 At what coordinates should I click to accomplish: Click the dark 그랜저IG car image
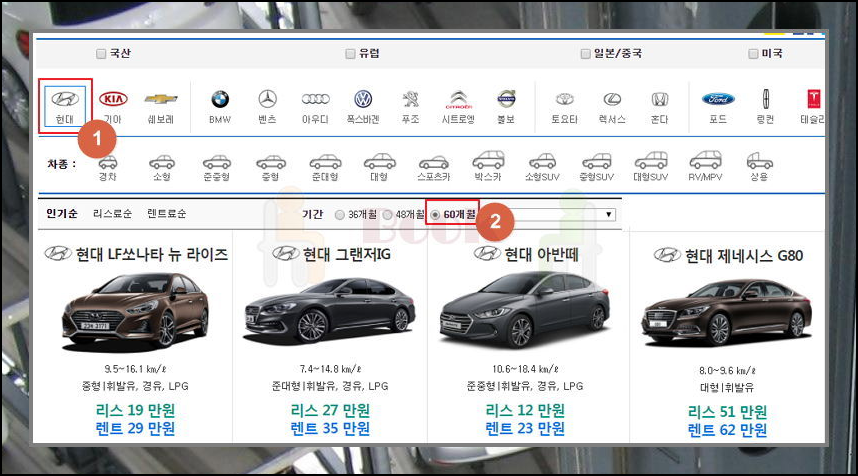(330, 310)
